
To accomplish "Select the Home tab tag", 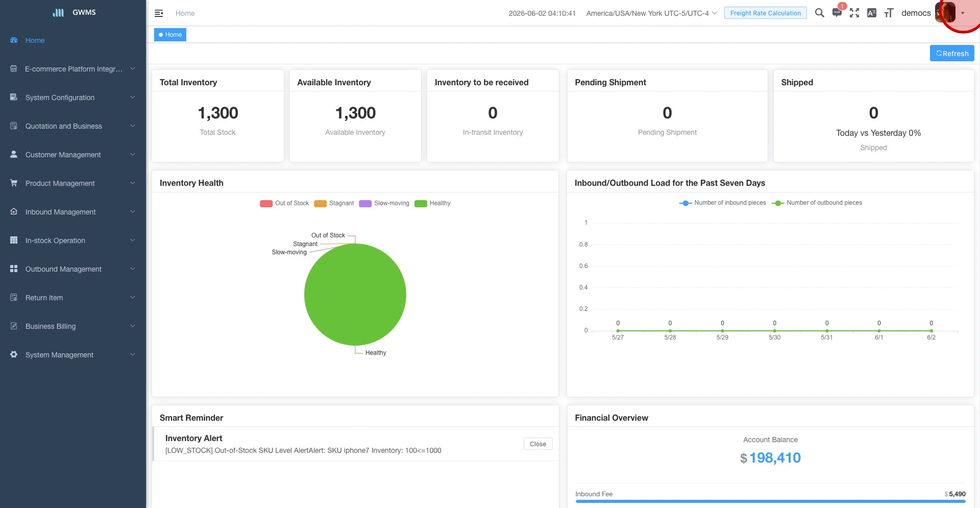I will click(170, 35).
